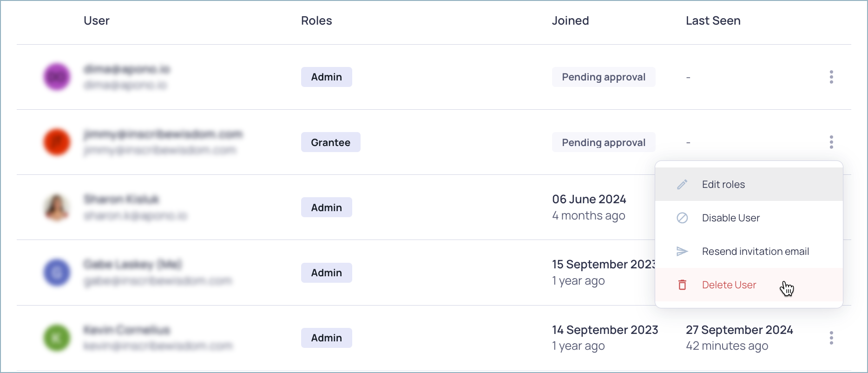Click the Pending approval badge in the first row
868x373 pixels.
[x=603, y=77]
